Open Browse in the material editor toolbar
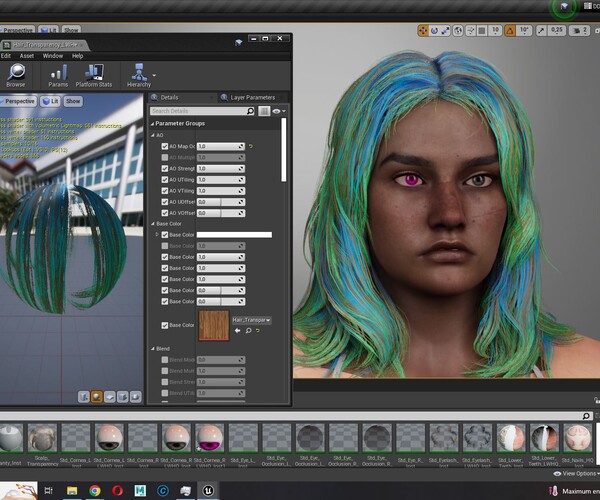The width and height of the screenshot is (600, 500). coord(16,75)
